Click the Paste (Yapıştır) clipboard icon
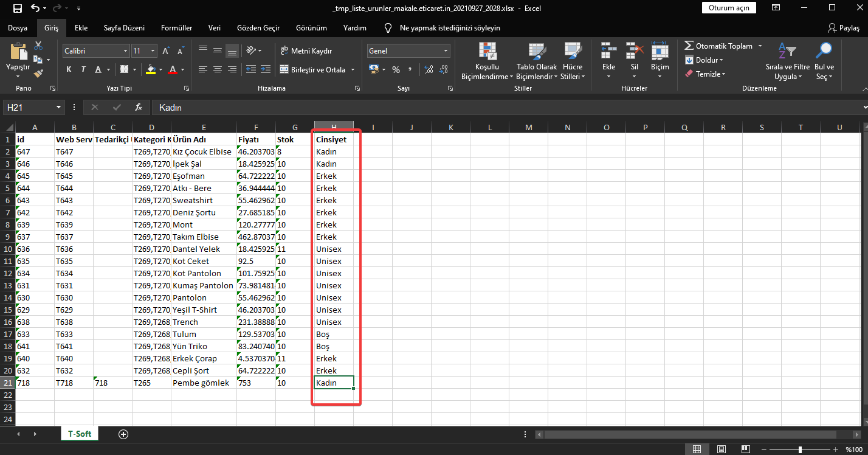 [x=18, y=52]
